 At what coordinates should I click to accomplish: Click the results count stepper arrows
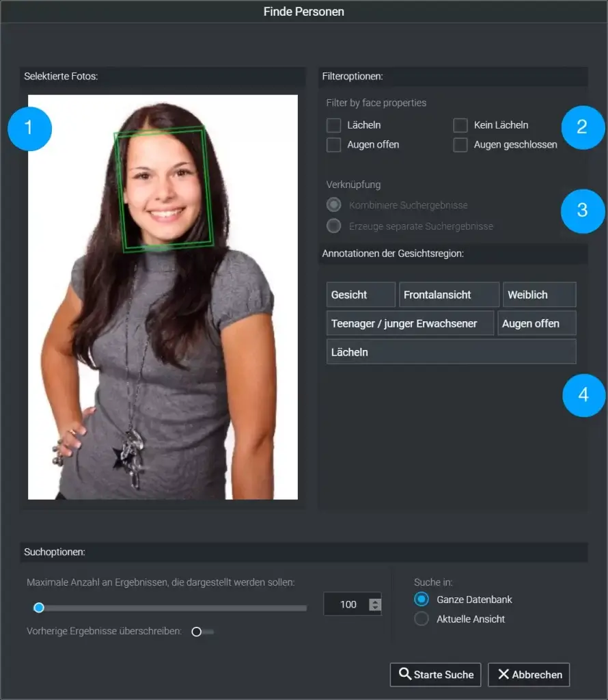pyautogui.click(x=374, y=604)
